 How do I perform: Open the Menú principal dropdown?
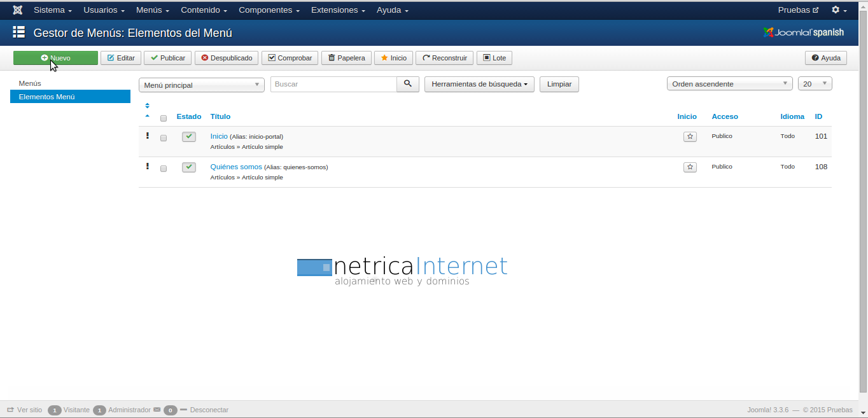(201, 85)
